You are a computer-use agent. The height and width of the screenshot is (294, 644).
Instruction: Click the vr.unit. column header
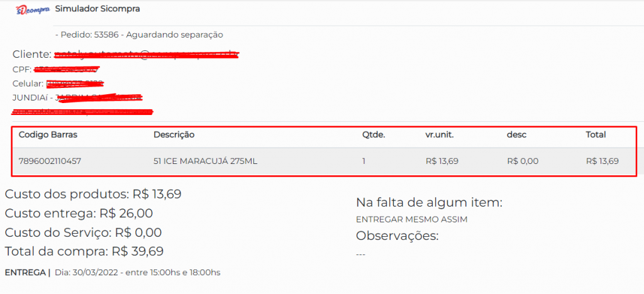tap(440, 134)
